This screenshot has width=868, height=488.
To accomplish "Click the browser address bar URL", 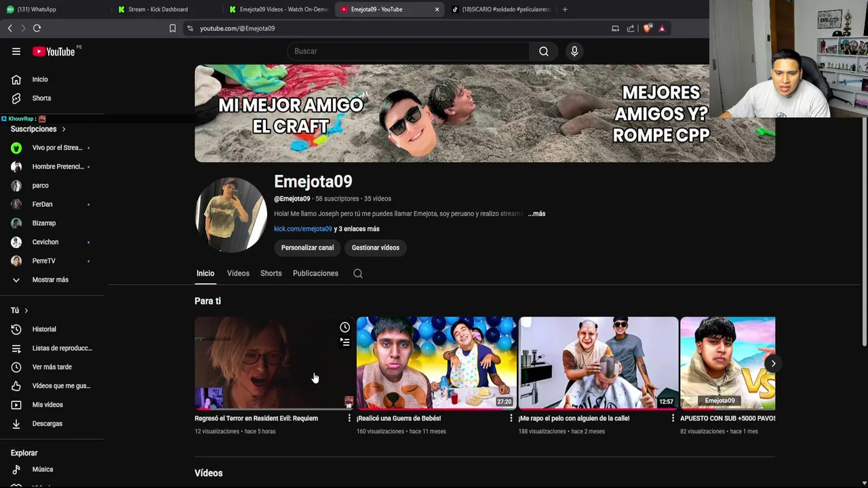I will point(237,28).
